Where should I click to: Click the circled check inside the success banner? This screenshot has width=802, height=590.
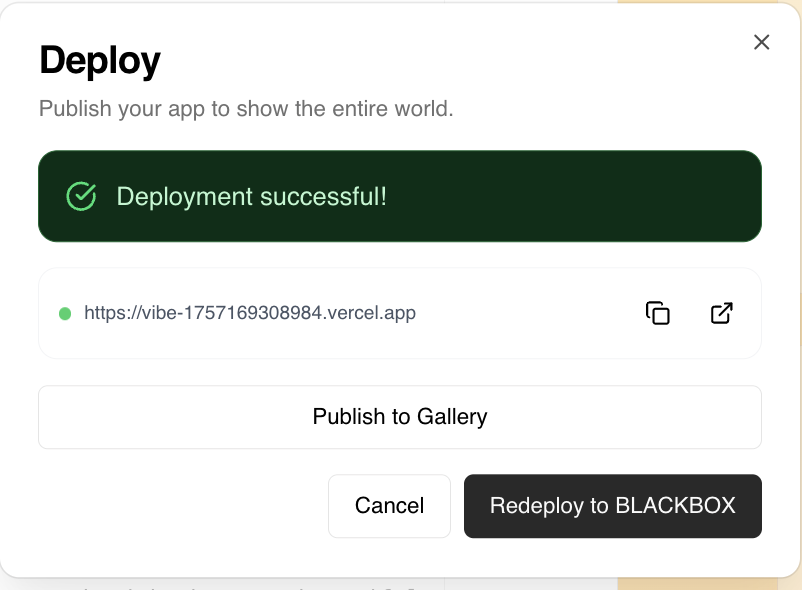80,196
